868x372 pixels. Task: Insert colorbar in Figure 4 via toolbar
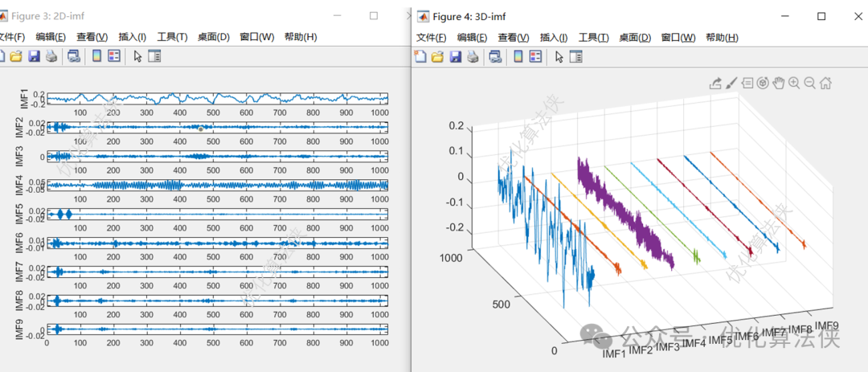(x=518, y=56)
